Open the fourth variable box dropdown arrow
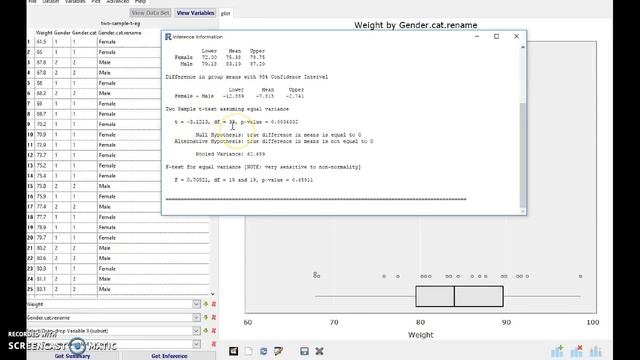 [x=196, y=344]
